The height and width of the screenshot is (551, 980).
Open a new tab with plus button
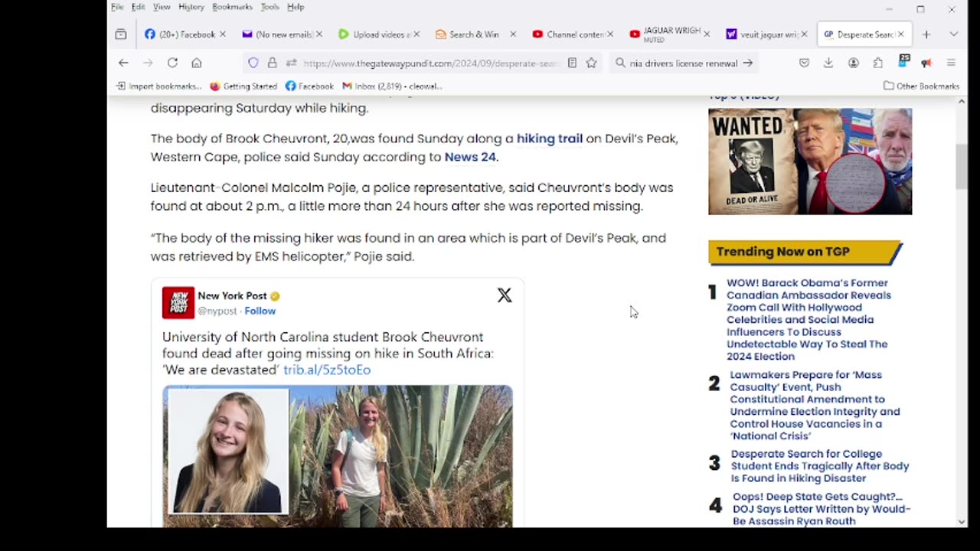(x=926, y=34)
